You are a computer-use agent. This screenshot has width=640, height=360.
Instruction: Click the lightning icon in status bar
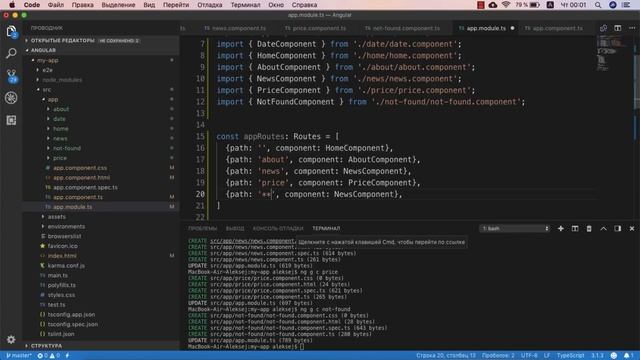[67, 356]
